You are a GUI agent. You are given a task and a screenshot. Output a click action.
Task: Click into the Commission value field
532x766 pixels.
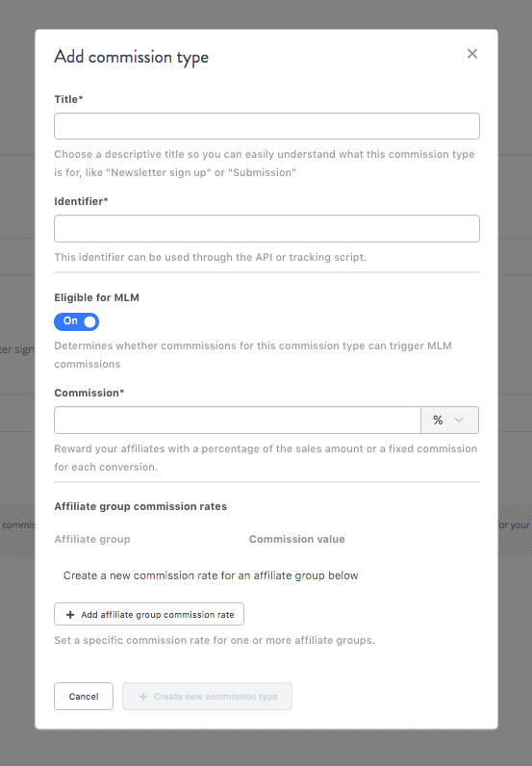[238, 421]
